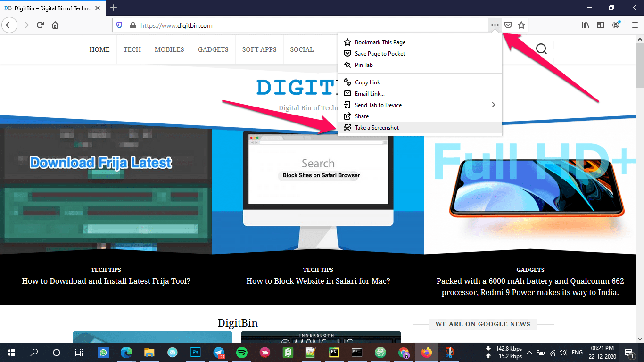644x362 pixels.
Task: Open the MOBILES nav item
Action: click(169, 49)
